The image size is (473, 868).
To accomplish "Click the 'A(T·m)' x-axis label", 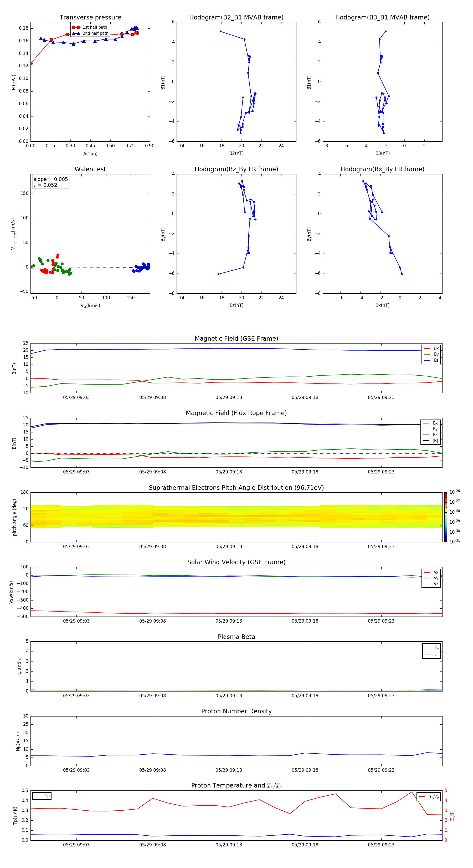I will coord(90,154).
